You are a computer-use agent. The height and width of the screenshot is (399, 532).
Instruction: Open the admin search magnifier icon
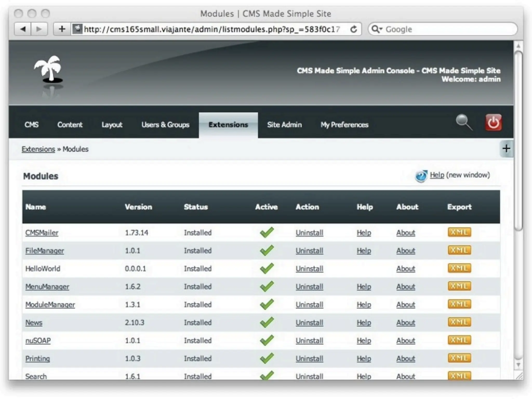tap(464, 122)
